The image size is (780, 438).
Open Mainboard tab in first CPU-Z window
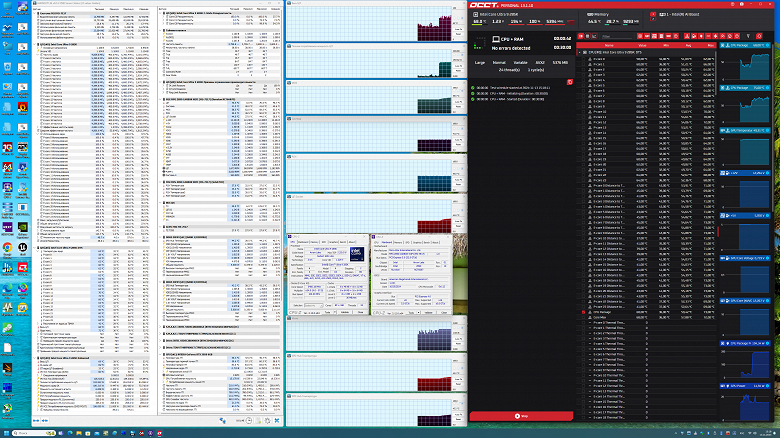tap(303, 242)
